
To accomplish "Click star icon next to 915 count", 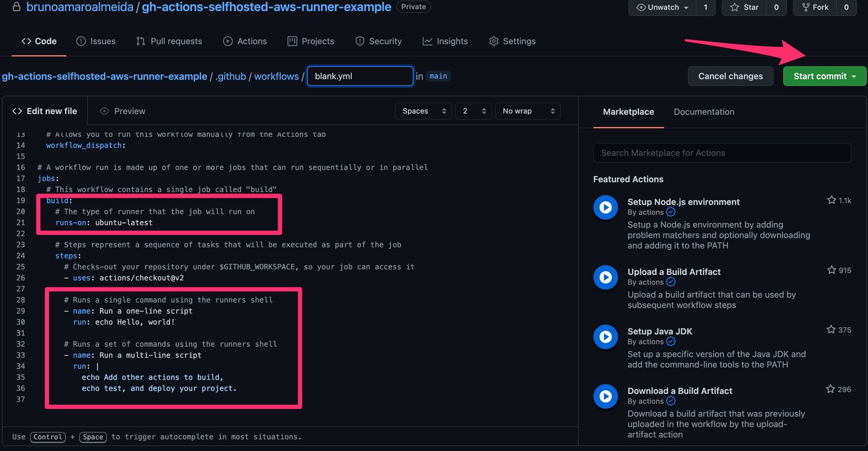I will point(831,270).
